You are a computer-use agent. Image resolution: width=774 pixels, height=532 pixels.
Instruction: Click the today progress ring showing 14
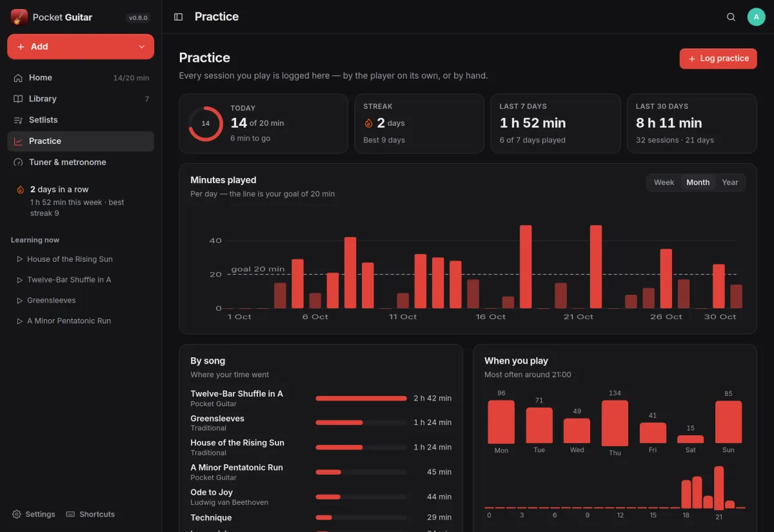206,123
